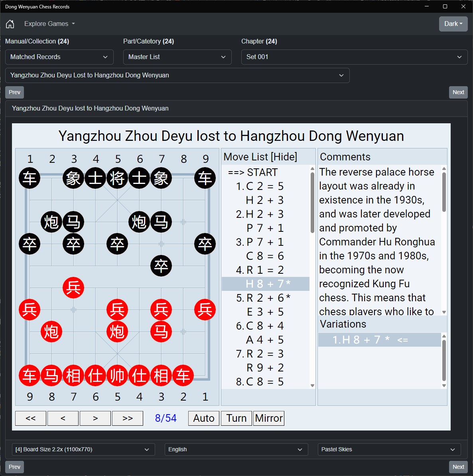Open the Explore Games menu
The width and height of the screenshot is (473, 476).
tap(49, 24)
